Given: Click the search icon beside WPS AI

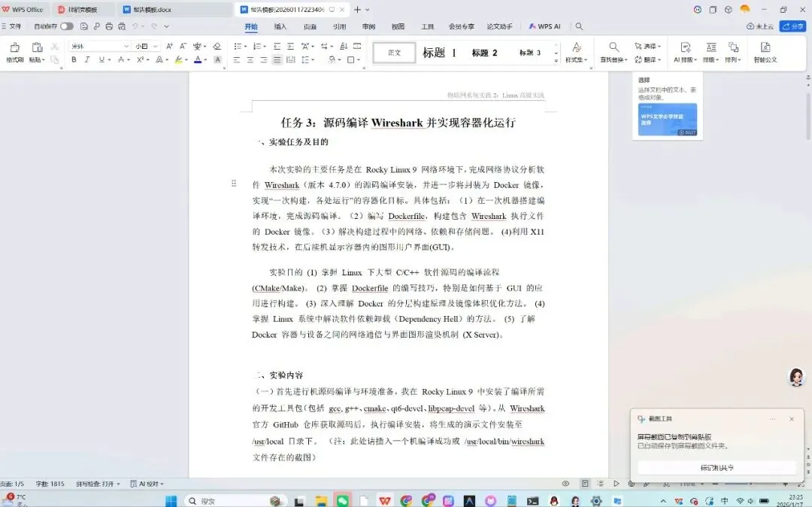Looking at the screenshot, I should (x=579, y=26).
